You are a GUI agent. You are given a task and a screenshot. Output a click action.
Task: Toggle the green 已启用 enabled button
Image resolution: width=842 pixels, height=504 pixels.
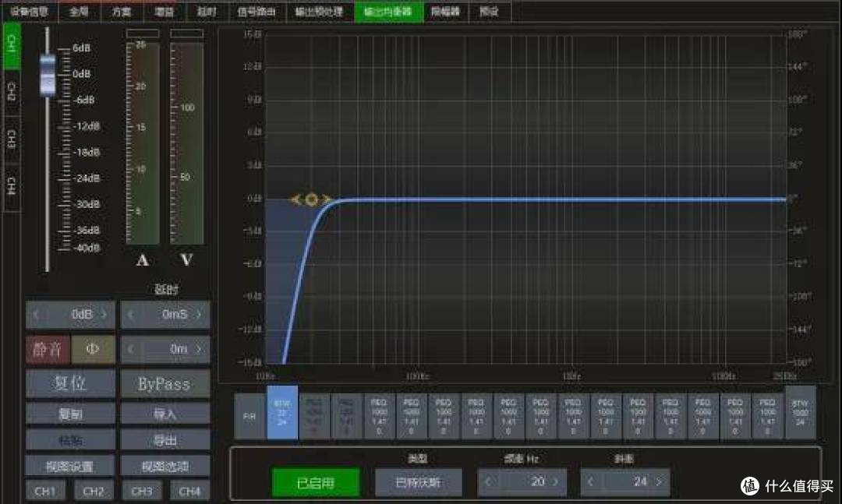coord(316,482)
